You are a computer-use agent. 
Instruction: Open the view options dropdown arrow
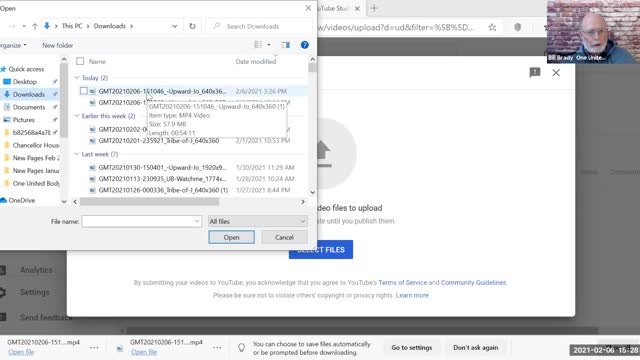click(x=269, y=45)
